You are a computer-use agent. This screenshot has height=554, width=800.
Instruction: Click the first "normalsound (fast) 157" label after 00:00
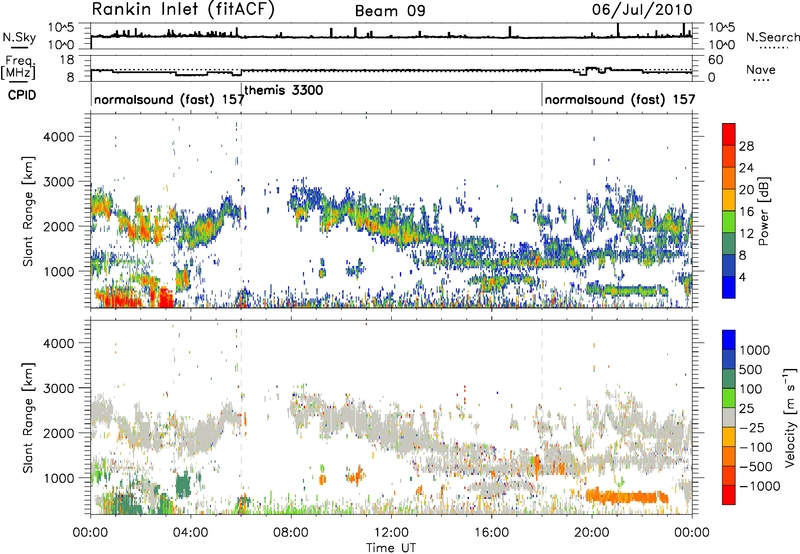[x=169, y=99]
